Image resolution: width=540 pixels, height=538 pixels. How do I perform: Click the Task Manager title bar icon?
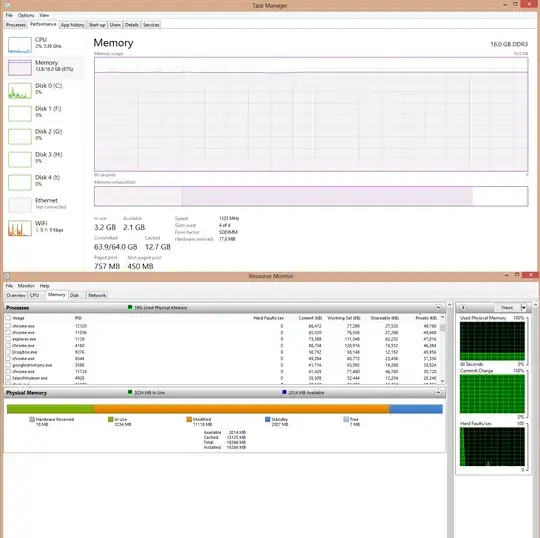(7, 5)
